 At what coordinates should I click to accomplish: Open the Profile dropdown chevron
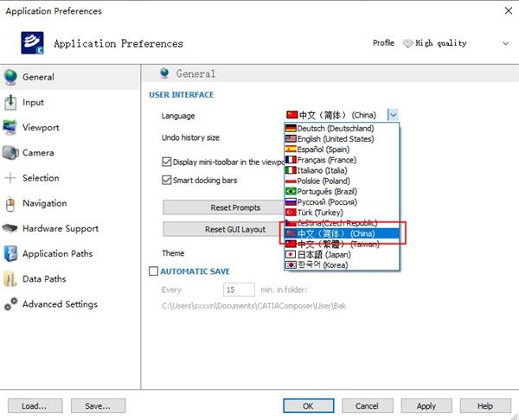tap(505, 43)
